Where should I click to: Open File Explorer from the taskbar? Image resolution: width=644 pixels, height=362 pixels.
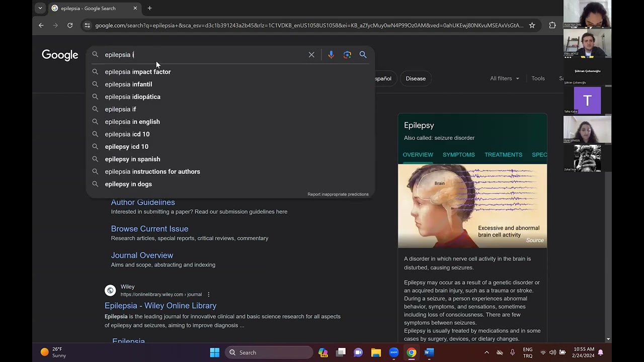(x=376, y=352)
